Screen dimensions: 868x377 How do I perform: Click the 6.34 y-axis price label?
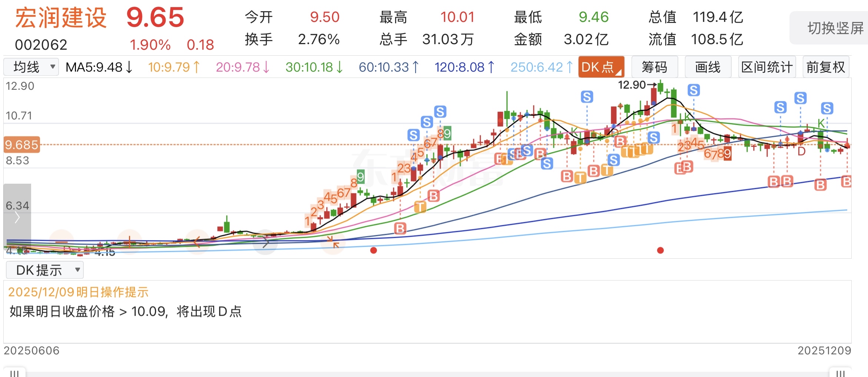click(x=17, y=206)
